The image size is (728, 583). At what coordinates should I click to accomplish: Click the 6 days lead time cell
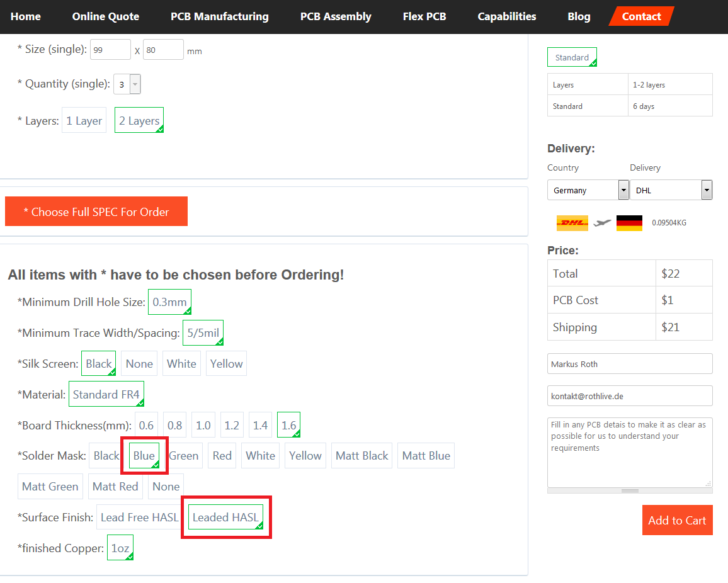tap(670, 106)
